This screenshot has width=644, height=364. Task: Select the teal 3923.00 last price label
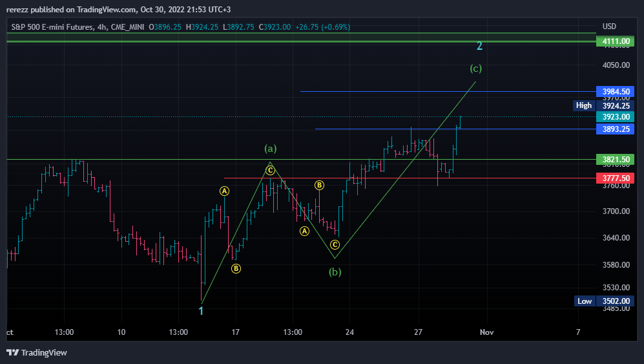tap(615, 117)
